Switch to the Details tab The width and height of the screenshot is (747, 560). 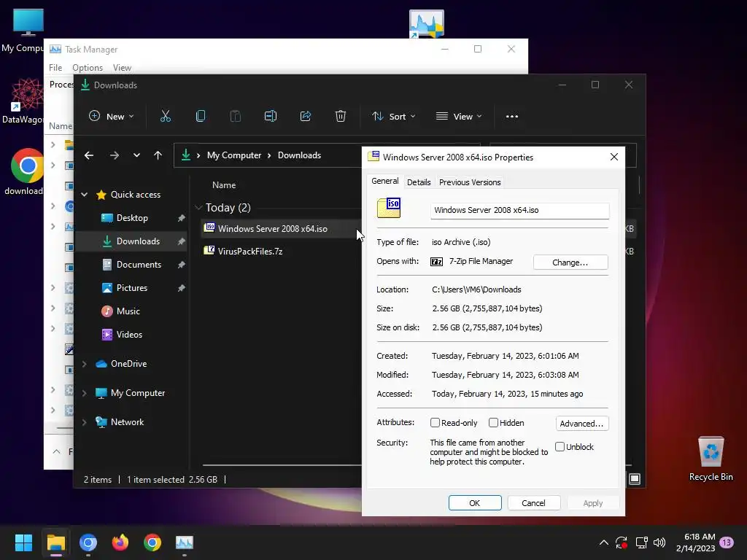point(419,182)
